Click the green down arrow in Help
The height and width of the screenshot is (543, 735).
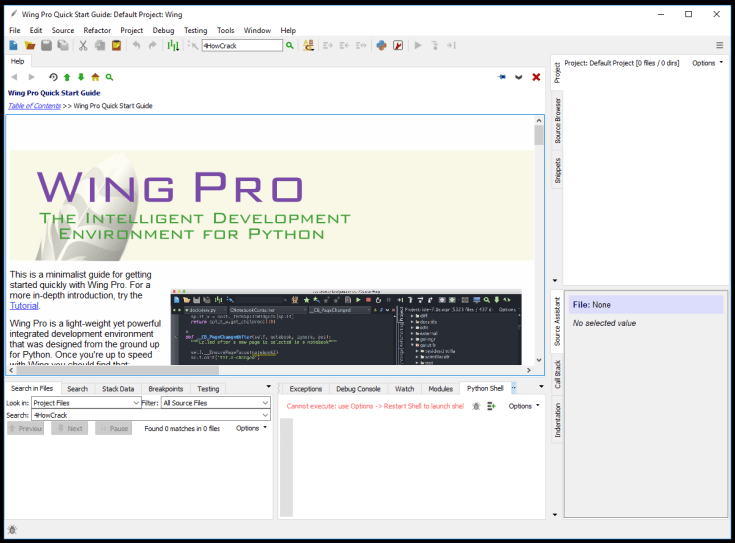(x=81, y=77)
